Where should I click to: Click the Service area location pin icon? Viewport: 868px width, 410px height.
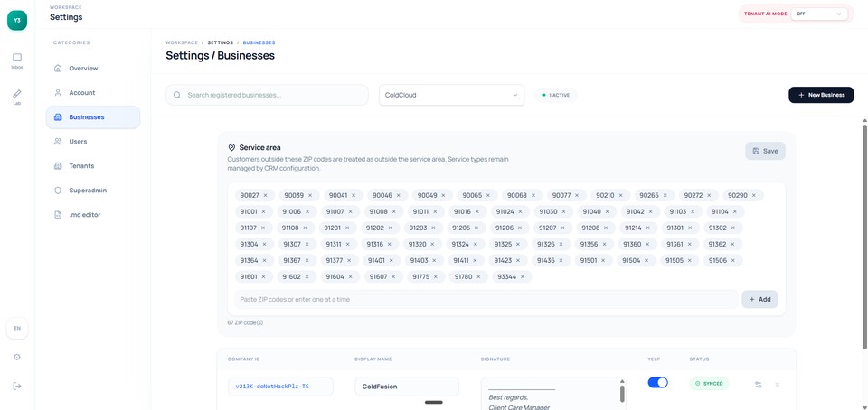(232, 147)
